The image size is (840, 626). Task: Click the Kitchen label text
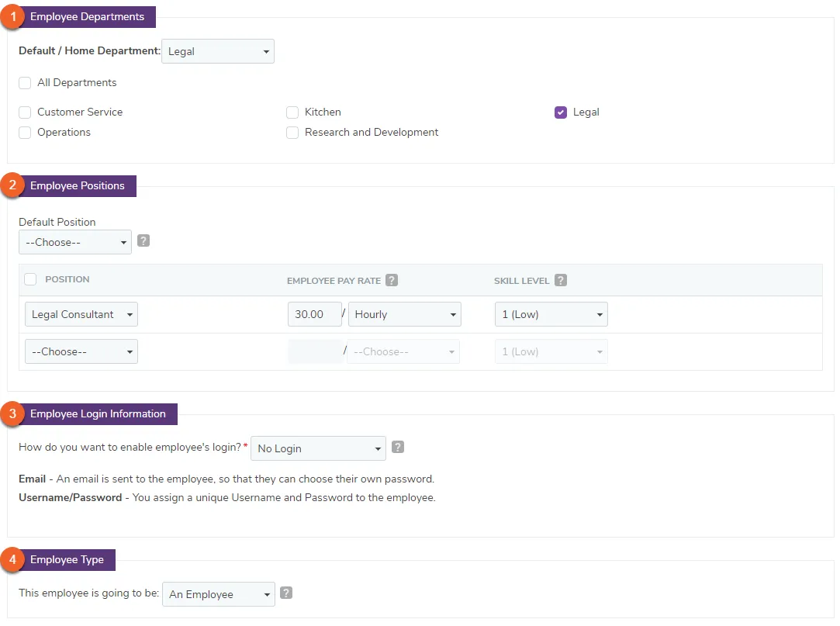[323, 112]
